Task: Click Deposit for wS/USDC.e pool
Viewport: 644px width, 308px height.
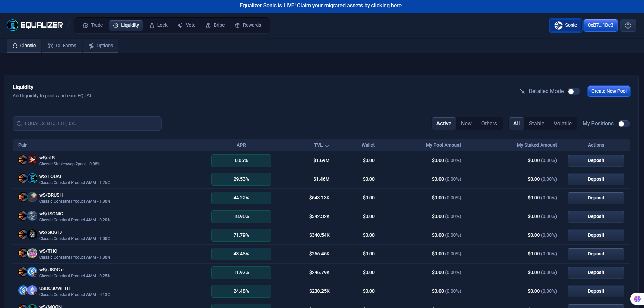Action: pos(596,273)
